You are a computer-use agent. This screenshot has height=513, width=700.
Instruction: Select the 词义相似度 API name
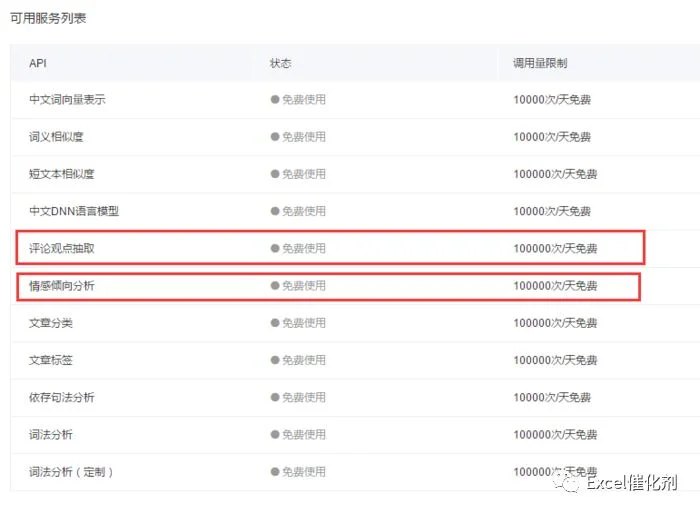pos(56,137)
